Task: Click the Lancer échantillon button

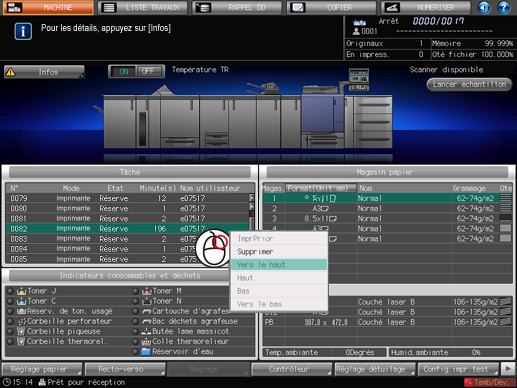Action: click(x=469, y=84)
